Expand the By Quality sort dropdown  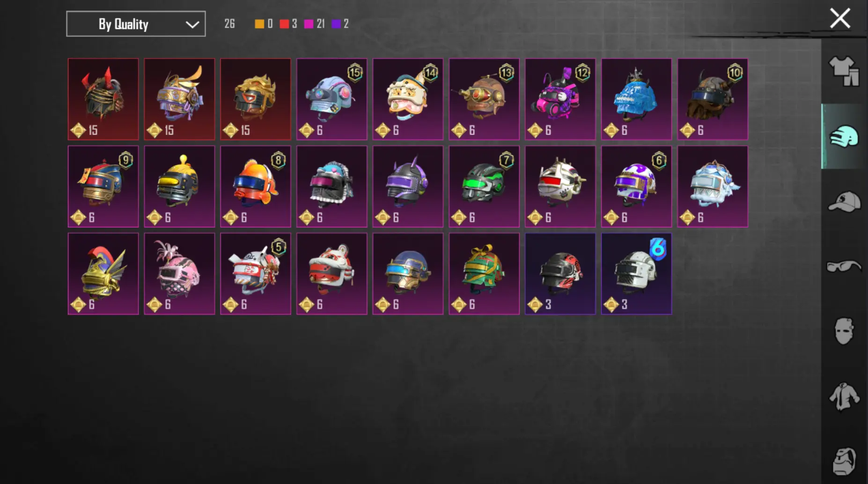tap(136, 24)
